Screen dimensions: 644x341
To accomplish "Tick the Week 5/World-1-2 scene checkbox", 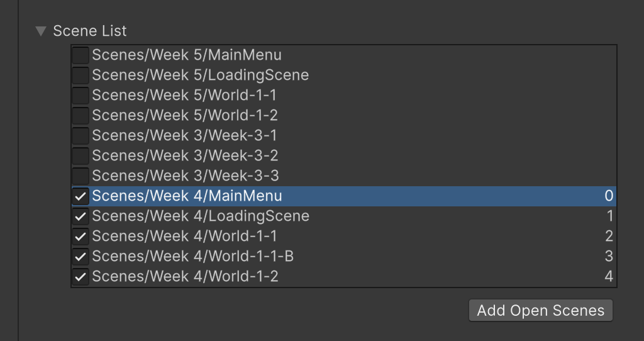I will [80, 116].
